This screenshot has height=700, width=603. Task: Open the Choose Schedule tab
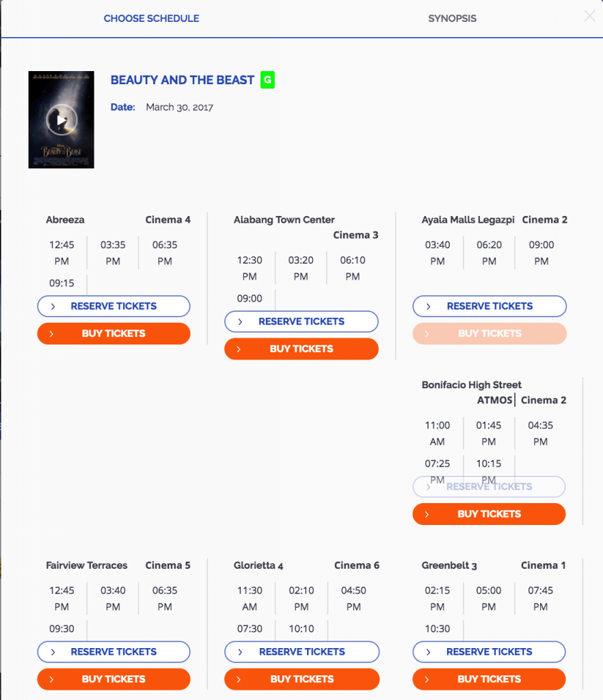point(151,18)
